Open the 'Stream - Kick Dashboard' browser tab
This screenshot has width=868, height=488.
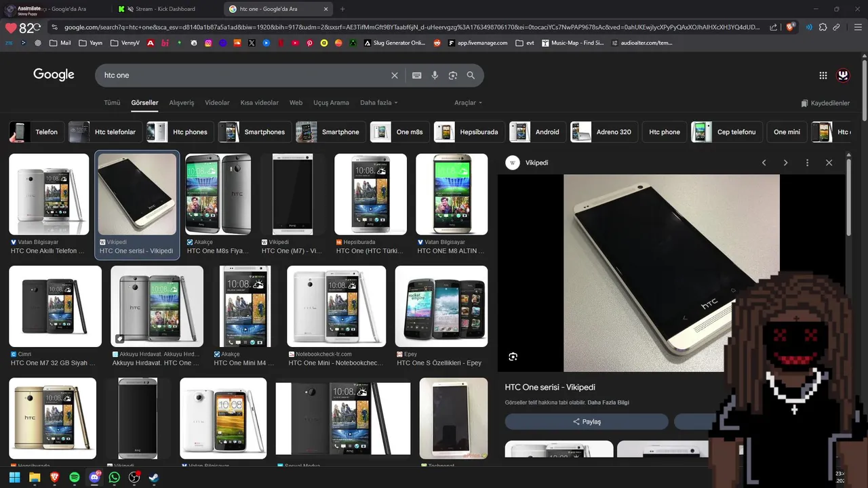(165, 9)
